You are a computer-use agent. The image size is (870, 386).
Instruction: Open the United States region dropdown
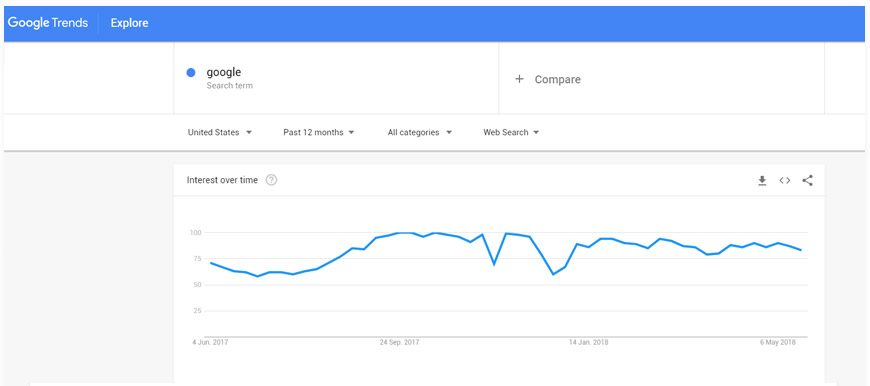220,133
